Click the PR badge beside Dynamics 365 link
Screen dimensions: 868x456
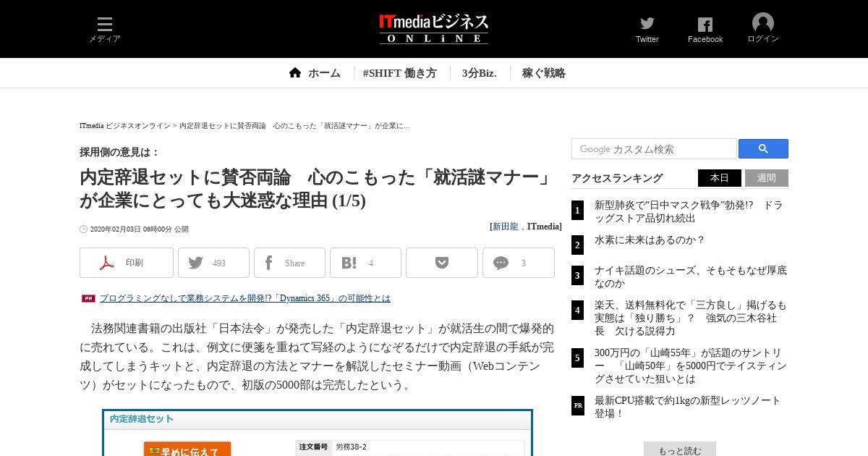[x=88, y=298]
